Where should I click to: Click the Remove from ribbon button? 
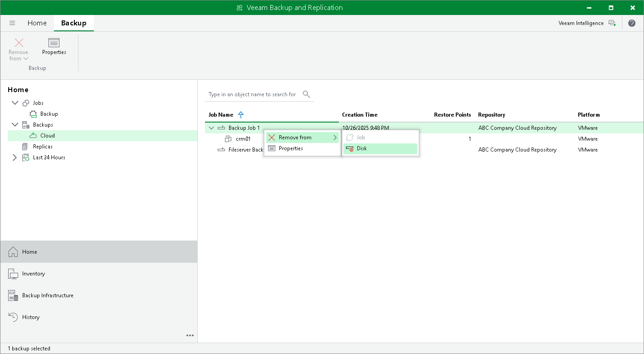(19, 49)
